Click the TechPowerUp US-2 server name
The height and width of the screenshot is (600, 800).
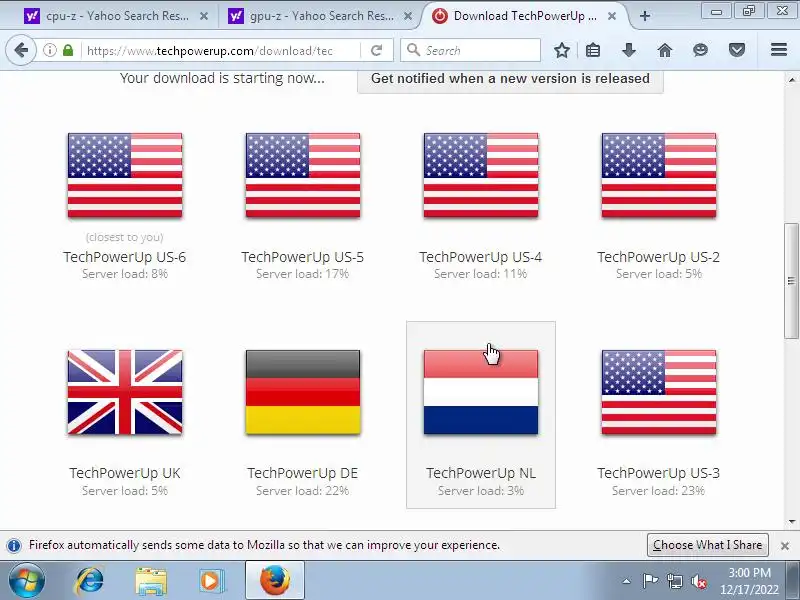pyautogui.click(x=659, y=257)
